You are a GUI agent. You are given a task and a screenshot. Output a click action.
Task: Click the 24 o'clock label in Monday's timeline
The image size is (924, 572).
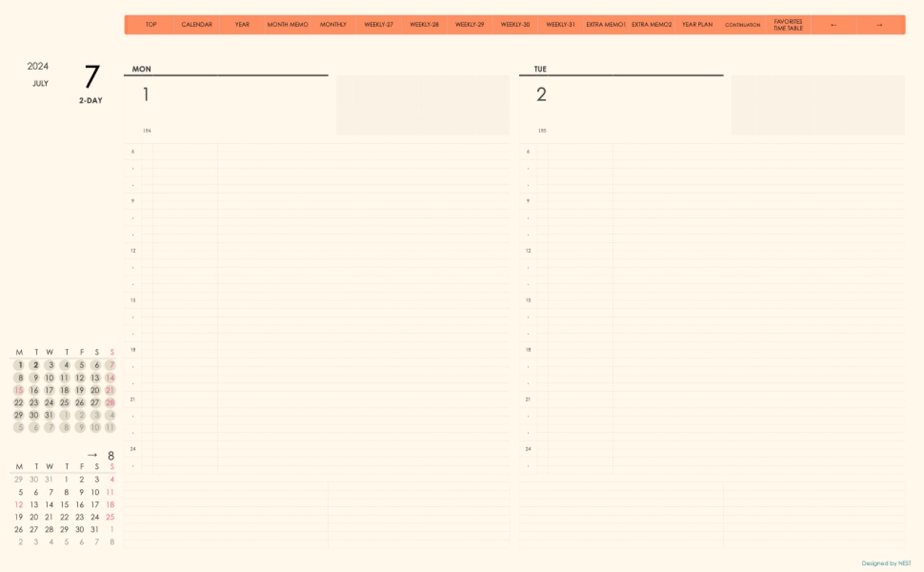(x=133, y=448)
